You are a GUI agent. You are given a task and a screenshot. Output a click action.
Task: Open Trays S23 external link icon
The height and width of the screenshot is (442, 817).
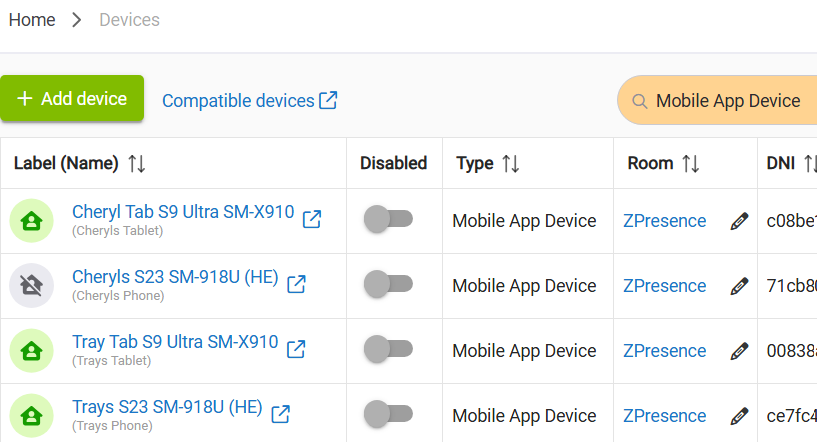[281, 414]
